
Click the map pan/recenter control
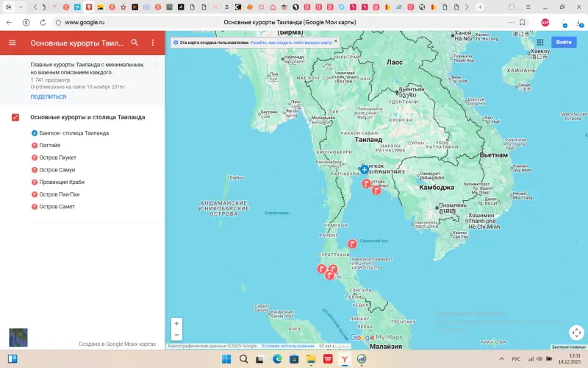(x=576, y=333)
